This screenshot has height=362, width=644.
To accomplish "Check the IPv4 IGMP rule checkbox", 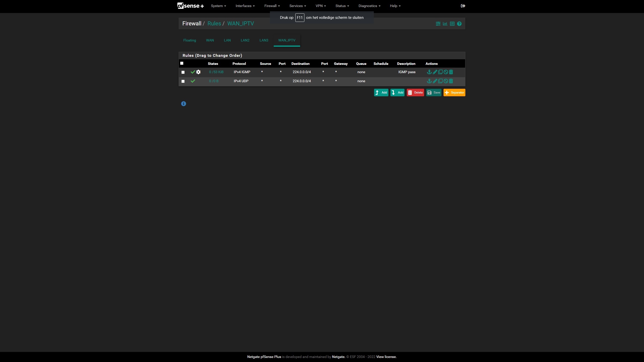I will click(183, 72).
